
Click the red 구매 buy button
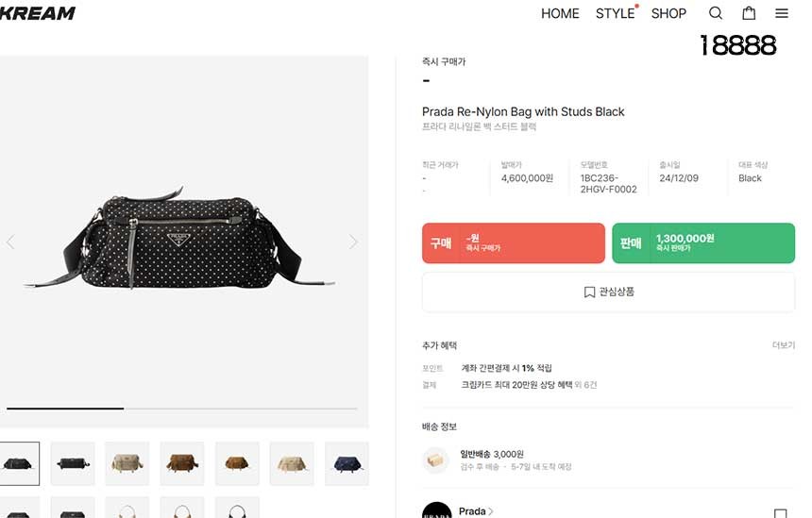coord(514,242)
